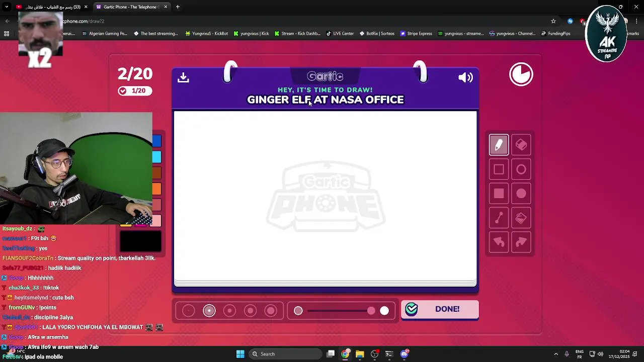
Task: Pick the brown color swatch
Action: [x=156, y=173]
